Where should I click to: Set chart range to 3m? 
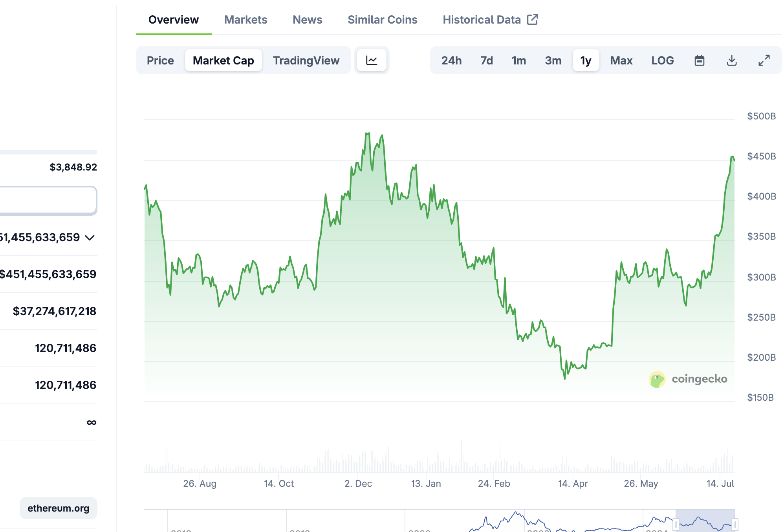pos(553,60)
